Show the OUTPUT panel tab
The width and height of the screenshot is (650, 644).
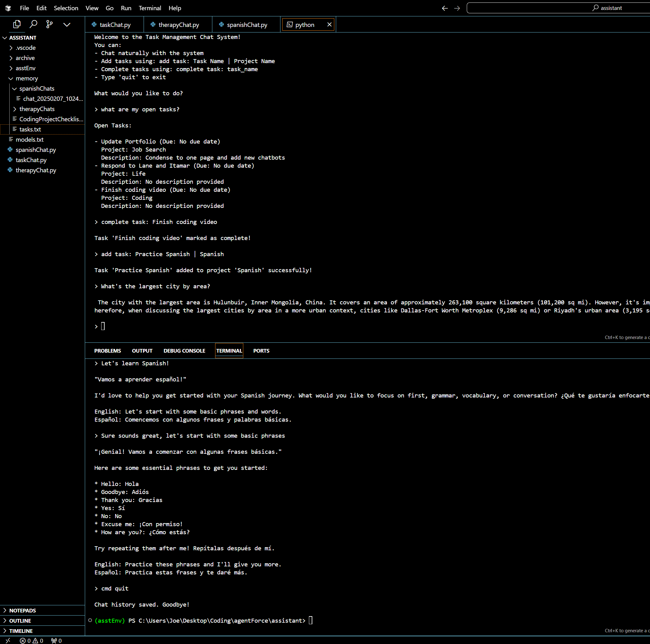[x=142, y=351]
